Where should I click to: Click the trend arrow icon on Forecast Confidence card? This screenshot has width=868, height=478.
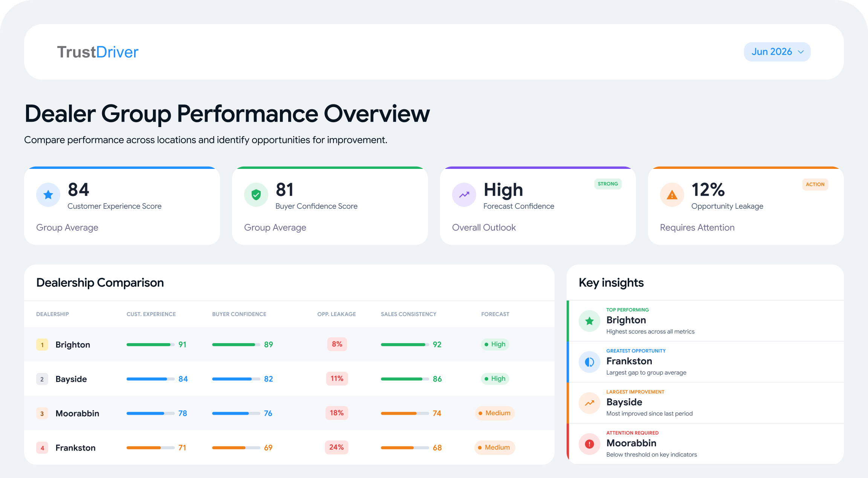pos(464,195)
